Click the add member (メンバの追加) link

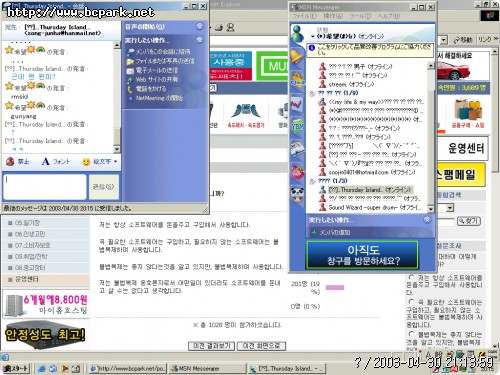pyautogui.click(x=331, y=232)
